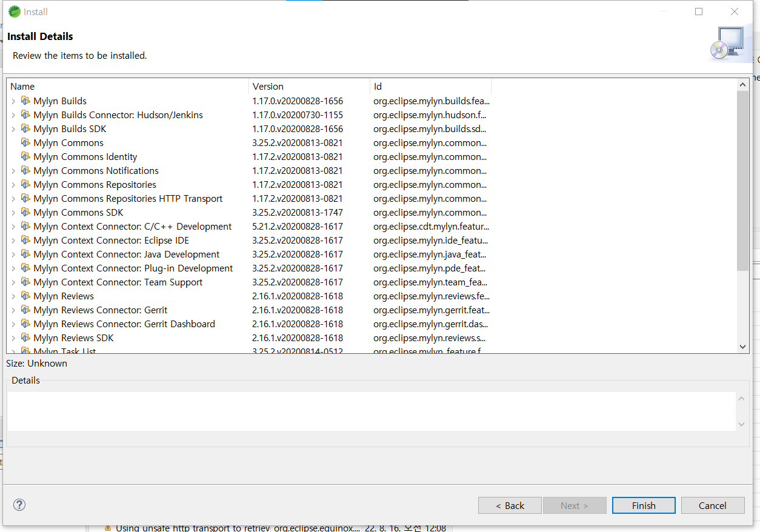Click the icon for Mylyn Commons Repositories
Image resolution: width=760 pixels, height=532 pixels.
pos(25,184)
